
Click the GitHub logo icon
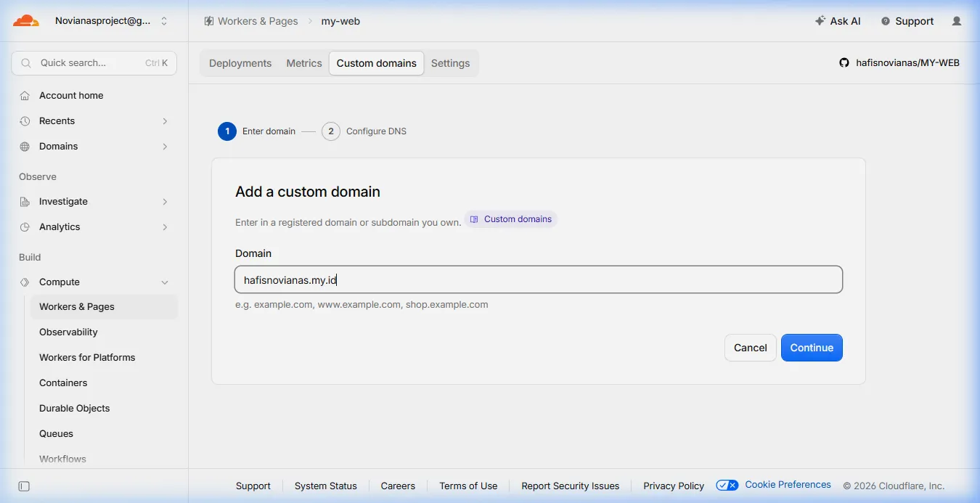click(844, 63)
